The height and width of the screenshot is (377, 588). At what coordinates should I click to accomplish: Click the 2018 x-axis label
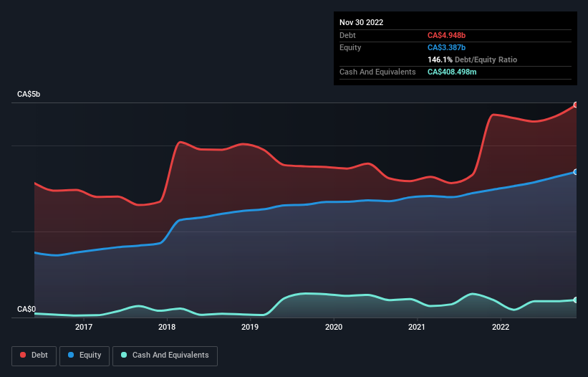click(167, 327)
